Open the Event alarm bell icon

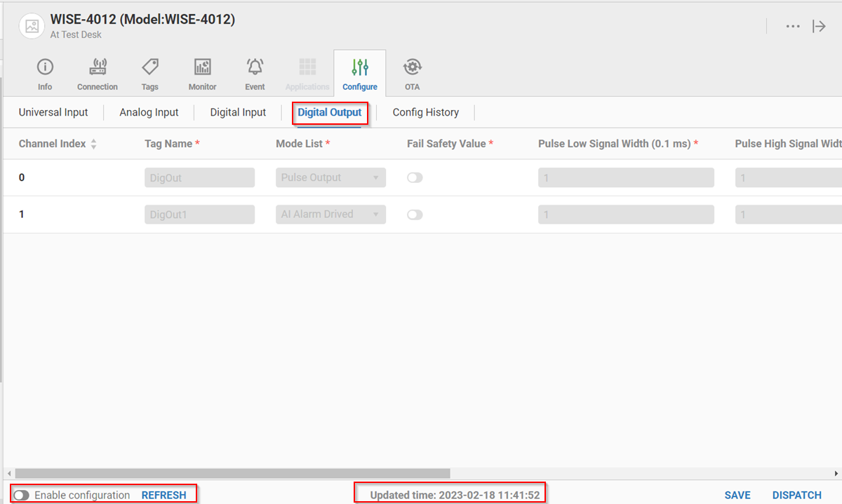click(x=255, y=68)
